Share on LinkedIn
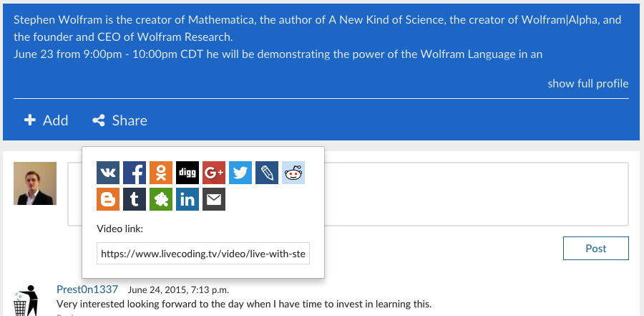644x316 pixels. click(x=187, y=199)
